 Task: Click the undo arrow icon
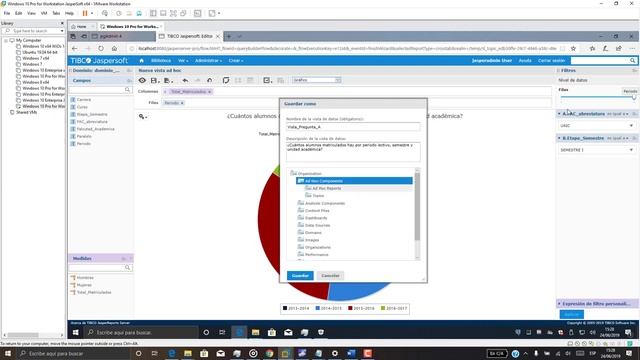tap(185, 80)
